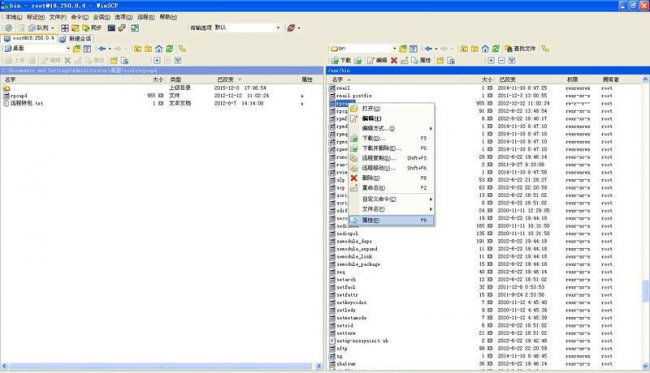Go back in local panel history
The height and width of the screenshot is (373, 650).
tap(102, 48)
